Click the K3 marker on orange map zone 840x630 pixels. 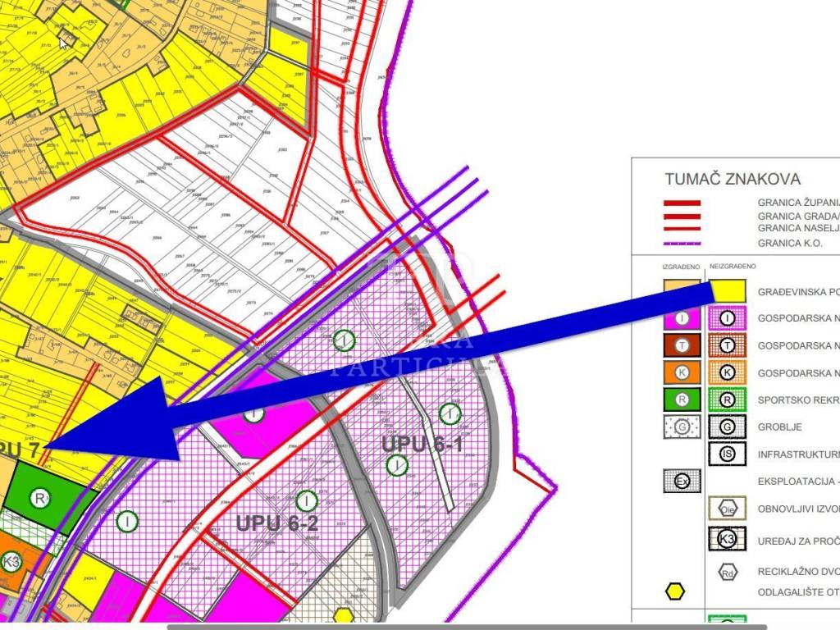tap(10, 562)
